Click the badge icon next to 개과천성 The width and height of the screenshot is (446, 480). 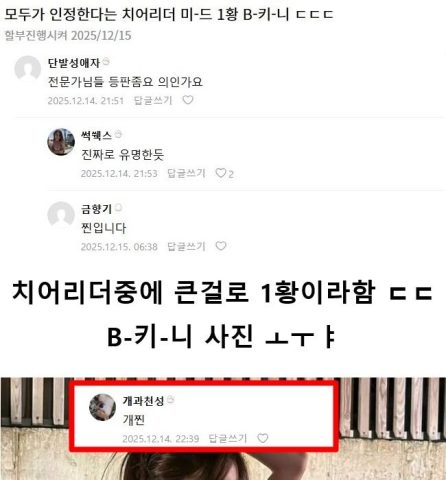(x=170, y=399)
